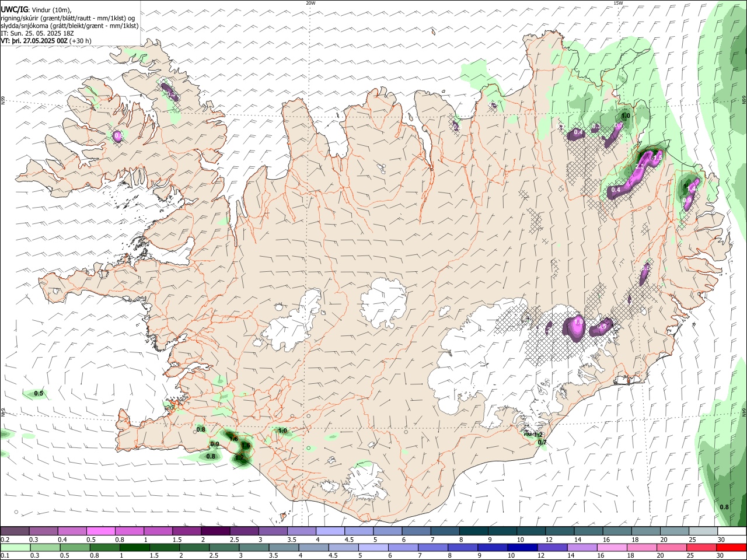The width and height of the screenshot is (747, 560).
Task: Click the "slydda/snjókoma (grátt/bleikt/grænt" header line
Action: [69, 26]
